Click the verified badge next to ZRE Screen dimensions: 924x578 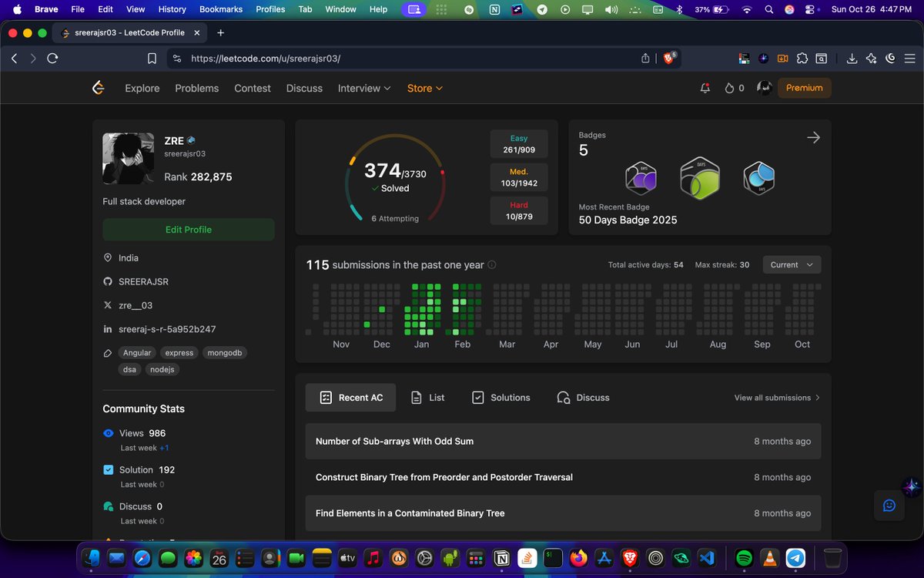(x=191, y=140)
